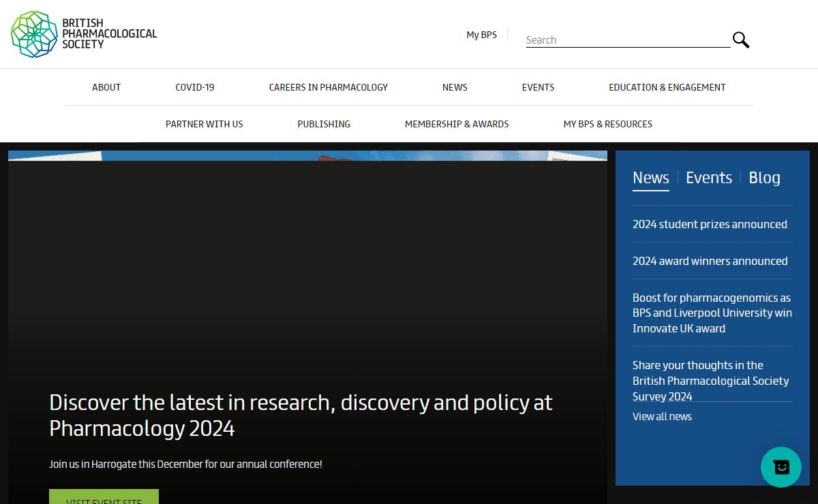The image size is (818, 504).
Task: Select the News navigation item
Action: [455, 87]
